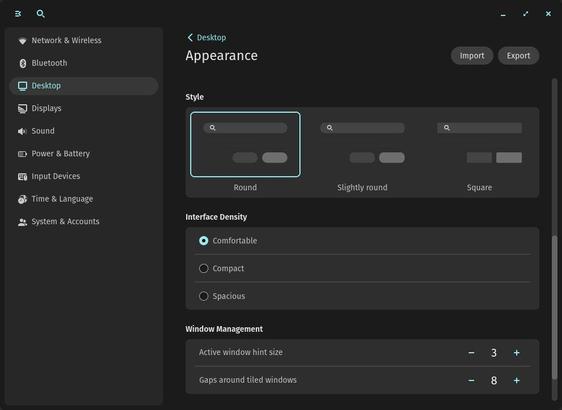Increase gaps around tiled windows
The width and height of the screenshot is (562, 410).
click(x=516, y=380)
